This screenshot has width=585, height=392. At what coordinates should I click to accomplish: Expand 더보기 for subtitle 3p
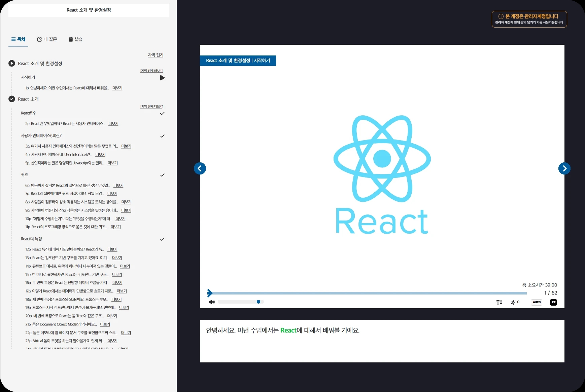point(126,146)
